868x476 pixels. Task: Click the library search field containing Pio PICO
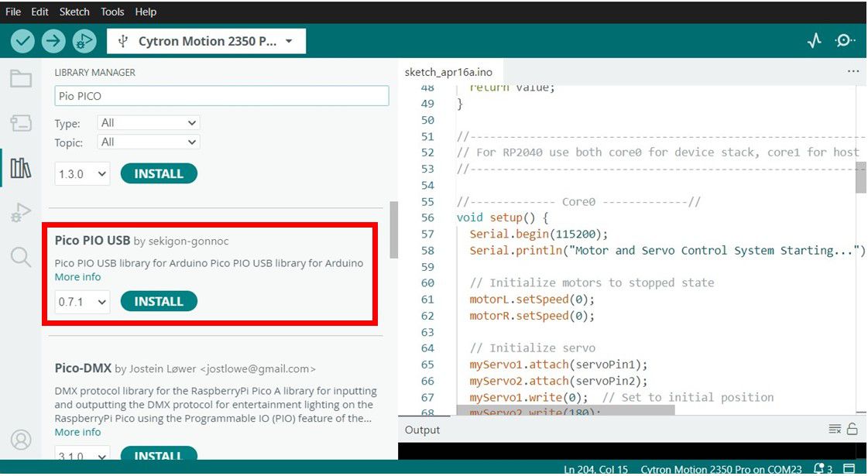(x=221, y=96)
